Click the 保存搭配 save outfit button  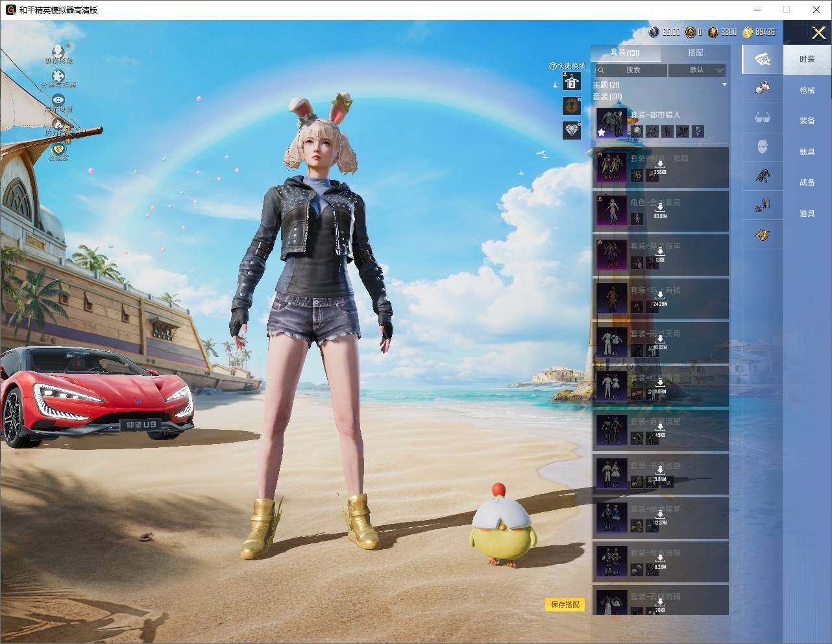pos(565,604)
